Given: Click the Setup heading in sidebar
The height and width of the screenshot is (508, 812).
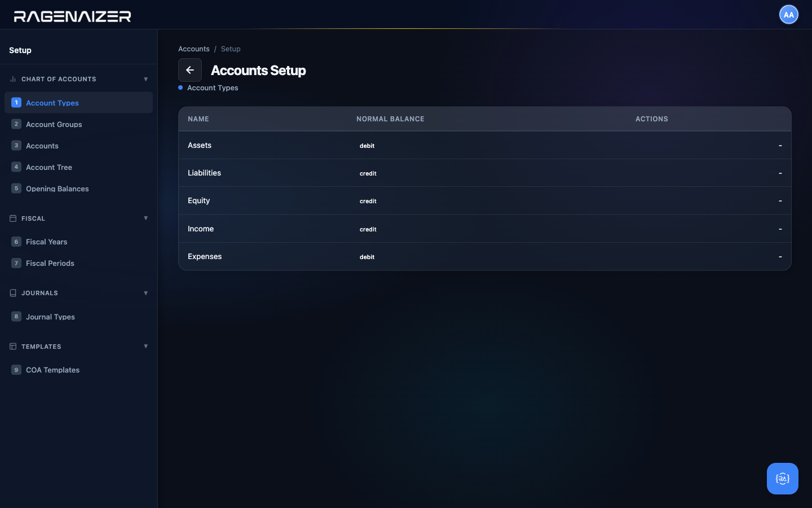Looking at the screenshot, I should point(20,50).
